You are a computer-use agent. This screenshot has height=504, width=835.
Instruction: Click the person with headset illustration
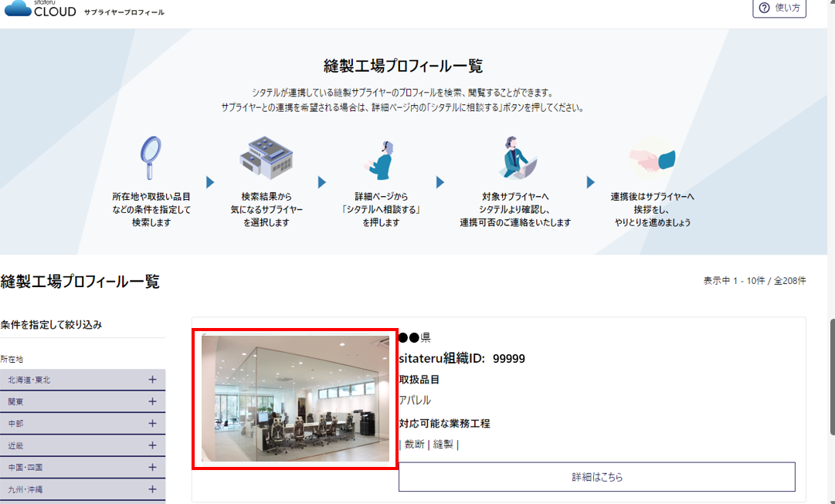382,161
